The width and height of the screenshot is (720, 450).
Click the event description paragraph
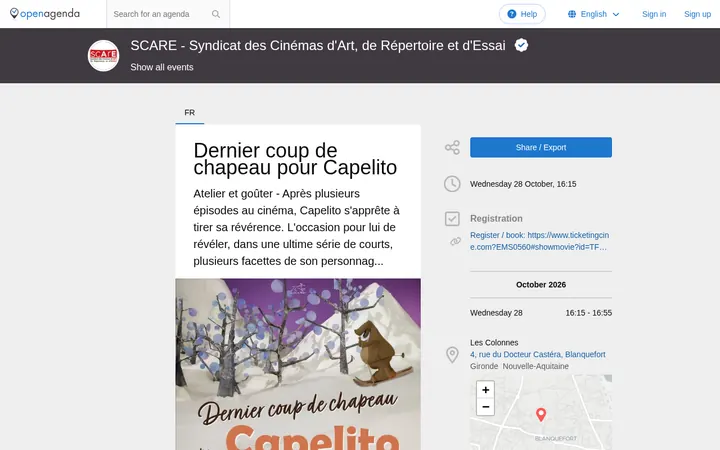tap(297, 227)
